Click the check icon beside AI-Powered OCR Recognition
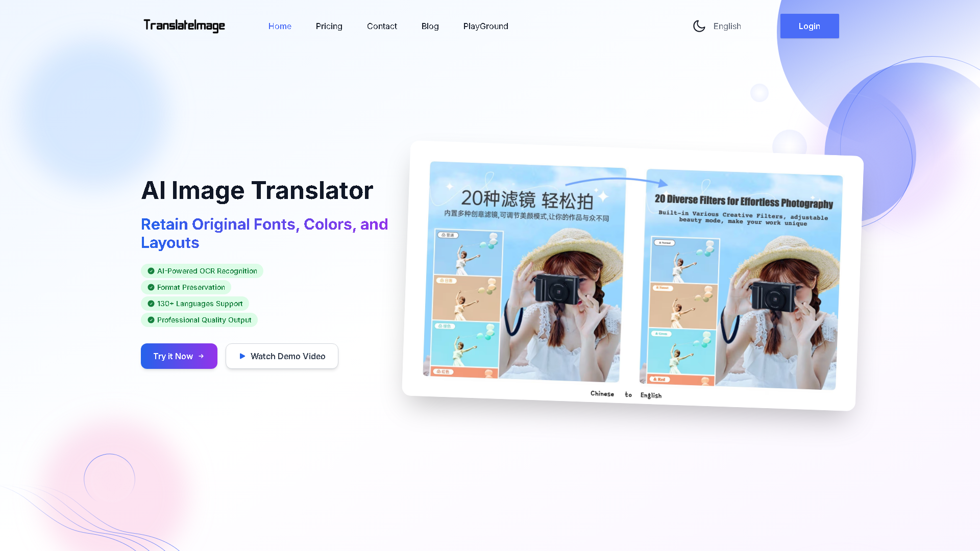The width and height of the screenshot is (980, 551). pos(151,271)
